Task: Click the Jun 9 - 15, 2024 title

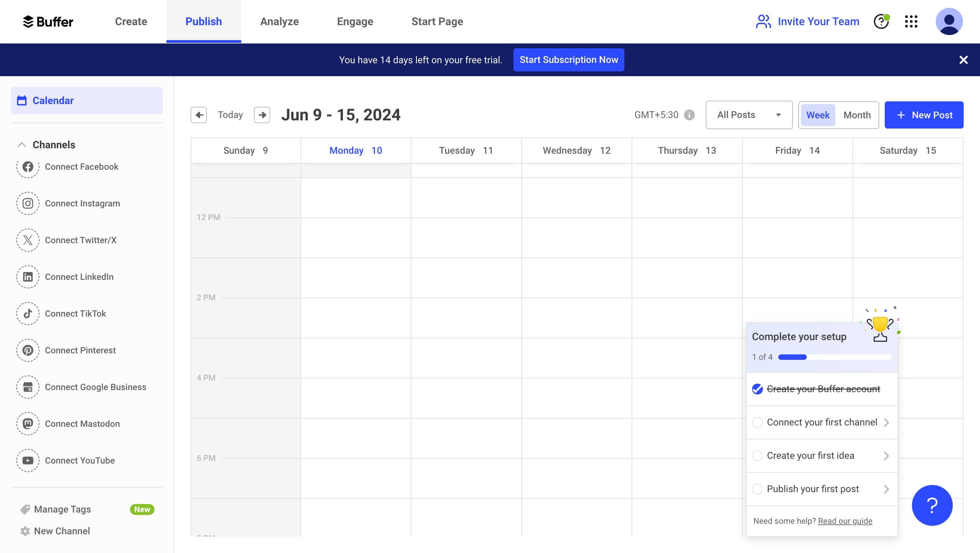Action: pos(341,115)
